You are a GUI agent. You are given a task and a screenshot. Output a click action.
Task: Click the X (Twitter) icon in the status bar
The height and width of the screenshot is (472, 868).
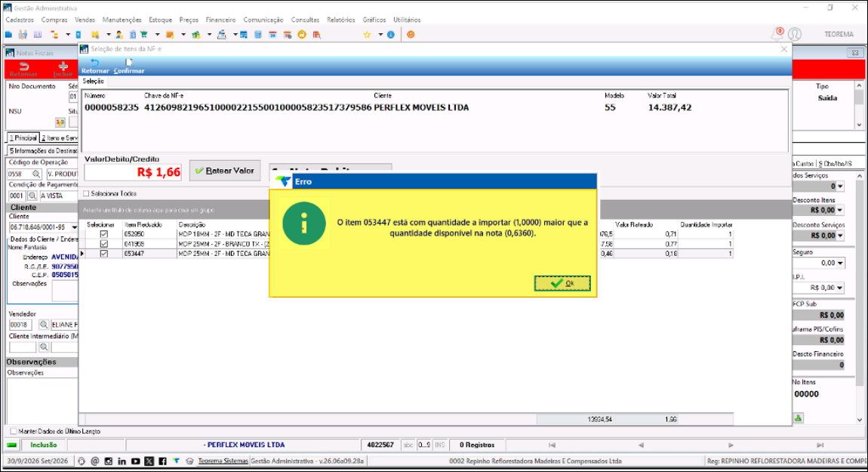tap(149, 461)
